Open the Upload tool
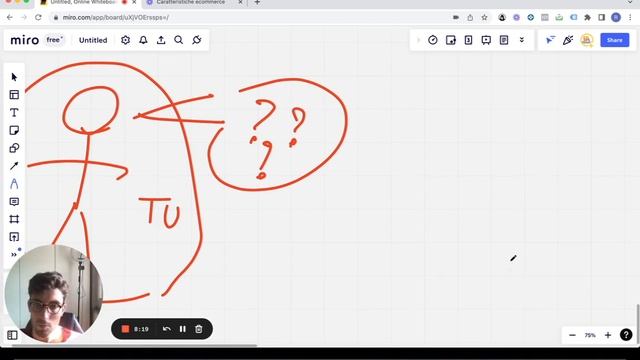The height and width of the screenshot is (360, 640). click(14, 237)
